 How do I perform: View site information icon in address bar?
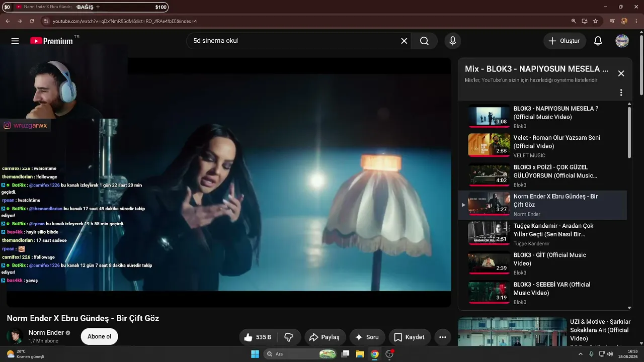coord(46,21)
